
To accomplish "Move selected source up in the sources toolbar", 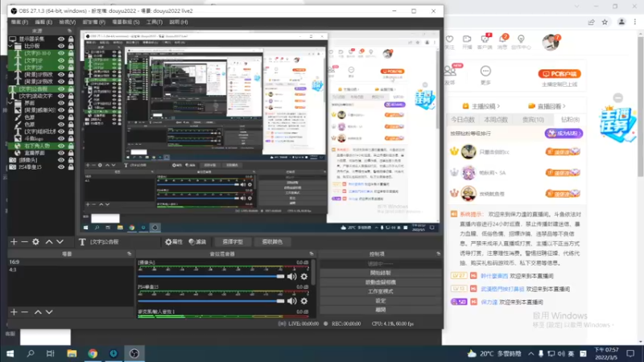I will point(49,242).
